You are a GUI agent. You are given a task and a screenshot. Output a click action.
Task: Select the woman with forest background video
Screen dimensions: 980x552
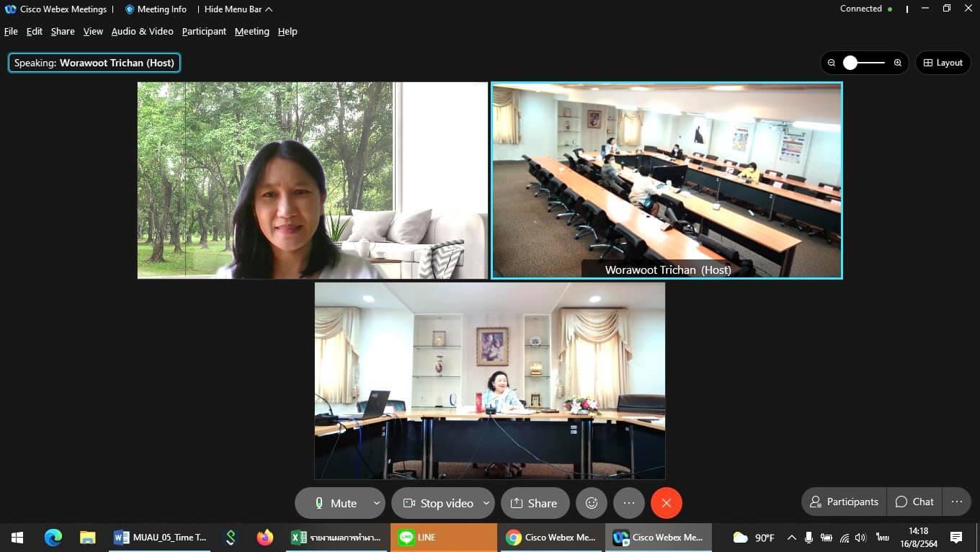click(x=313, y=180)
